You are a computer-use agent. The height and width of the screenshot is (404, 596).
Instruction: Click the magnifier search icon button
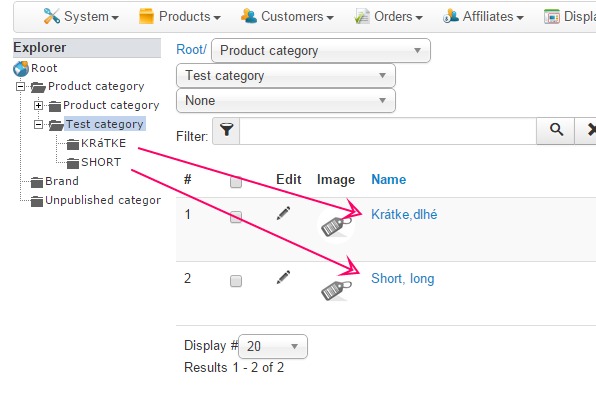point(556,130)
